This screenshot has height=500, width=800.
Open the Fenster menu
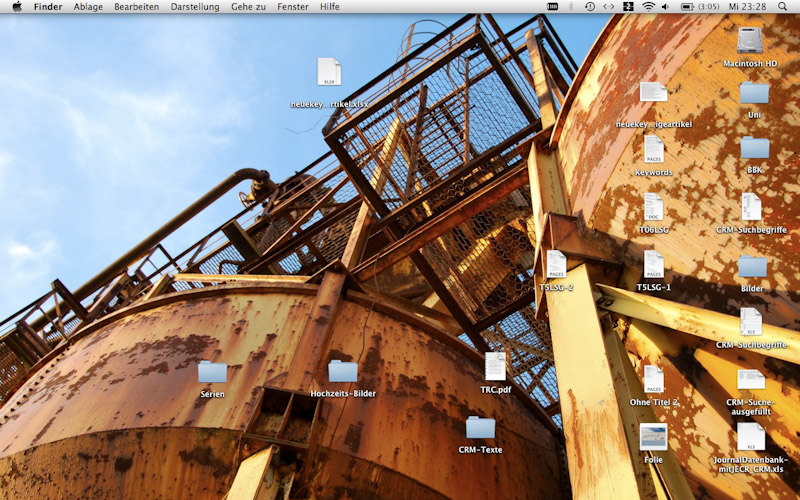coord(293,7)
